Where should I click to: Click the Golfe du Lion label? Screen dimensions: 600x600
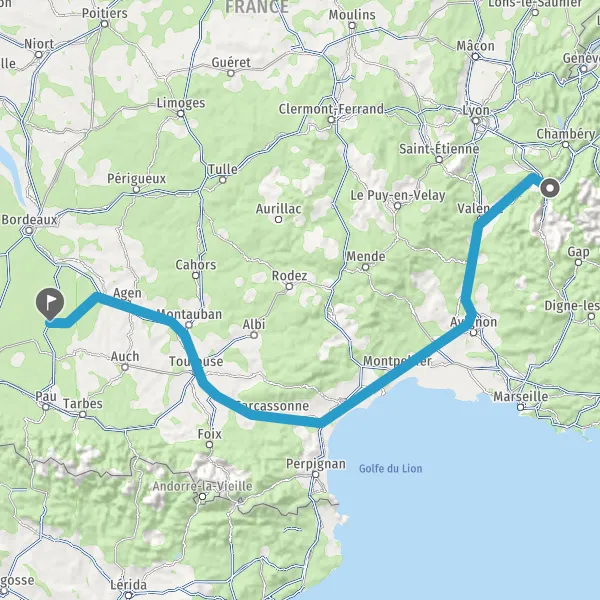pyautogui.click(x=390, y=468)
